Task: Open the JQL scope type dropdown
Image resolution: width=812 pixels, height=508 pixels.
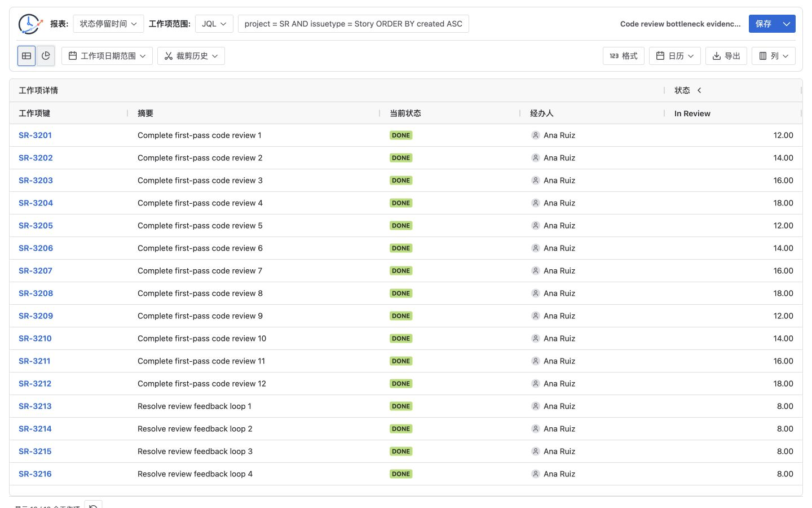Action: coord(214,24)
